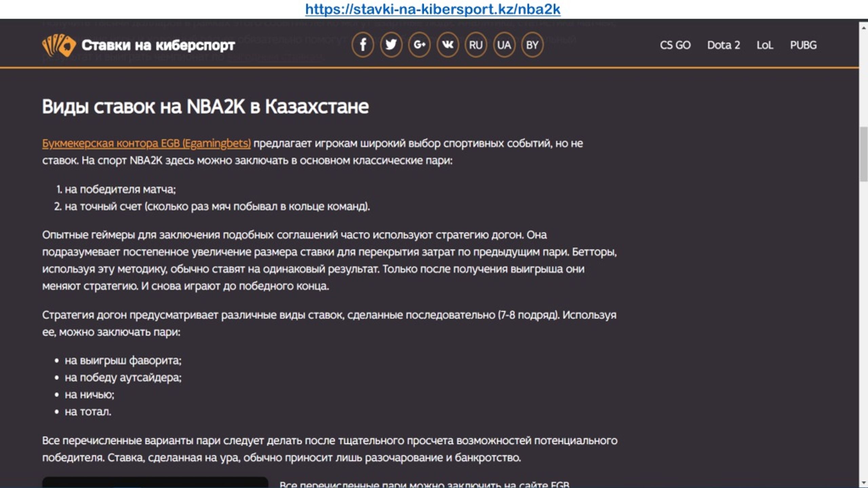Switch region to RU
This screenshot has height=488, width=868.
click(x=476, y=45)
